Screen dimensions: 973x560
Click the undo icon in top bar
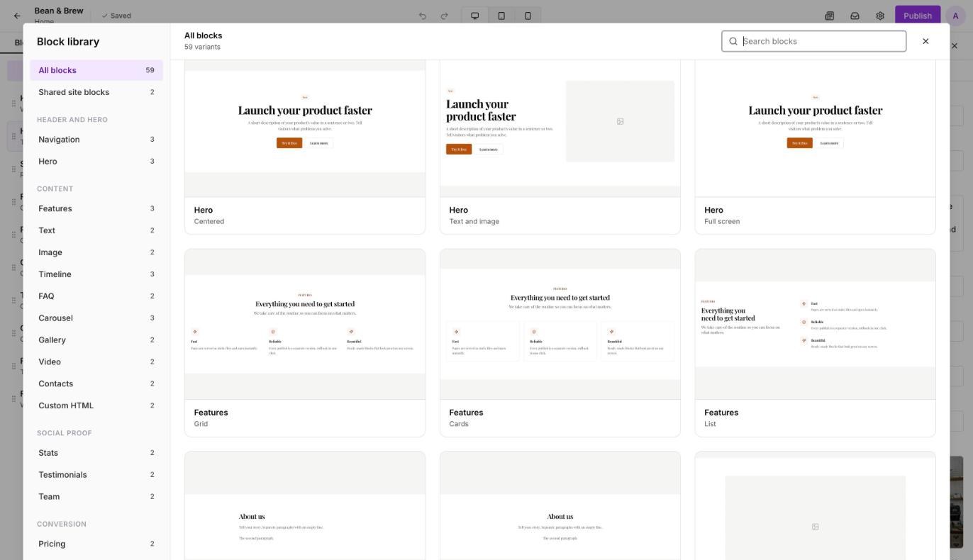coord(422,16)
